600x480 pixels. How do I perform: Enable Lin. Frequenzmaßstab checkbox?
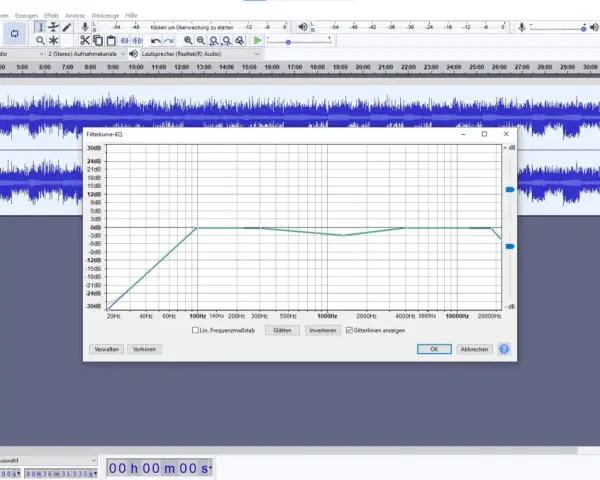(x=195, y=330)
